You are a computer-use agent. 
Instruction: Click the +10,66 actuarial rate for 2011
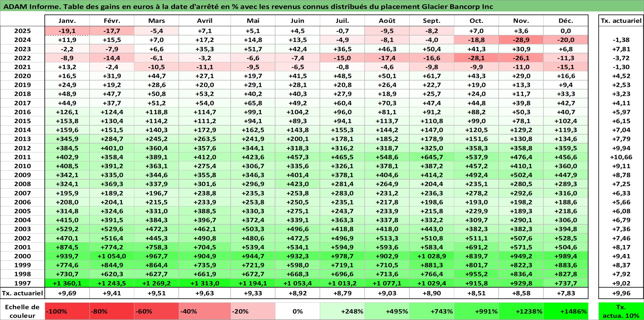coord(621,157)
